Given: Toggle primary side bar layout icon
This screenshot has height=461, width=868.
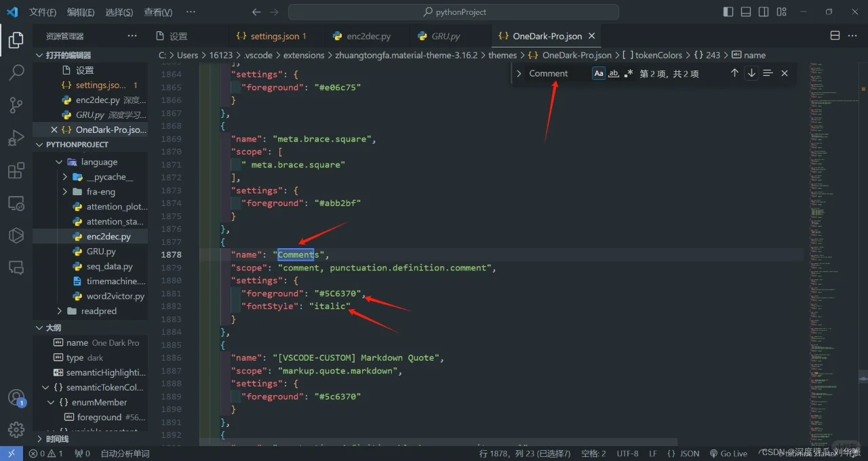Looking at the screenshot, I should pyautogui.click(x=728, y=12).
